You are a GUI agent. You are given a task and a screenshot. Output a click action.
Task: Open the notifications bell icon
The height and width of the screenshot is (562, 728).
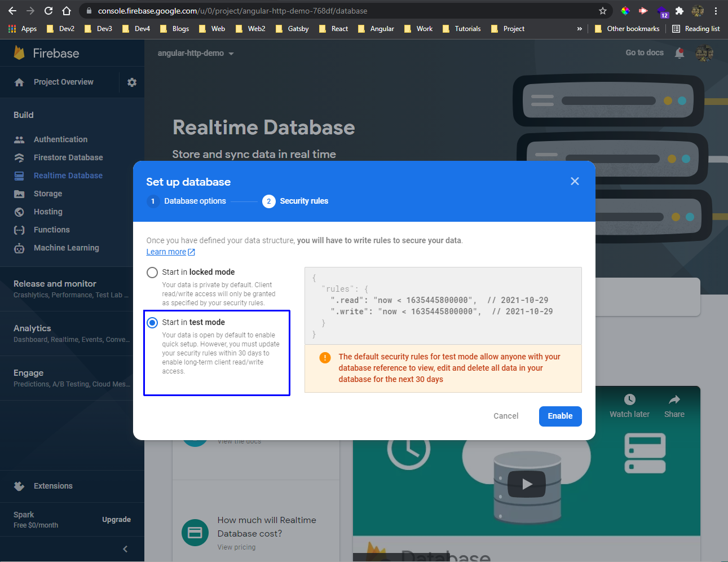(680, 53)
